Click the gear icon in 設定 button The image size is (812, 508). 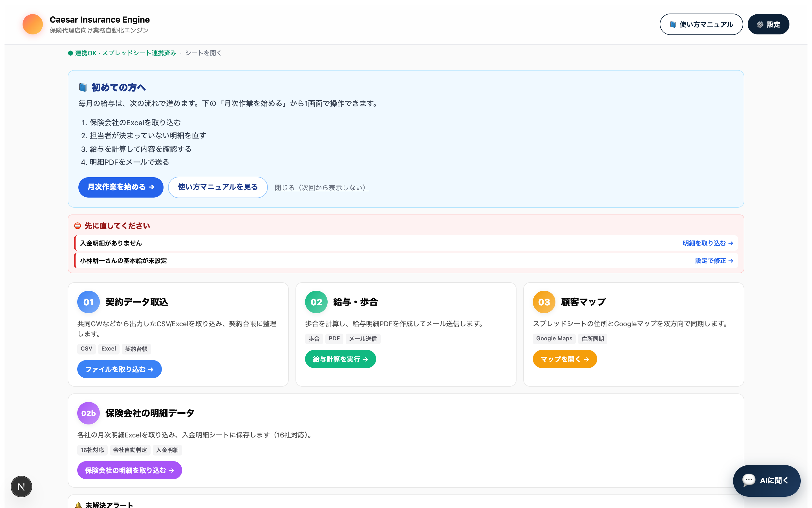point(760,25)
